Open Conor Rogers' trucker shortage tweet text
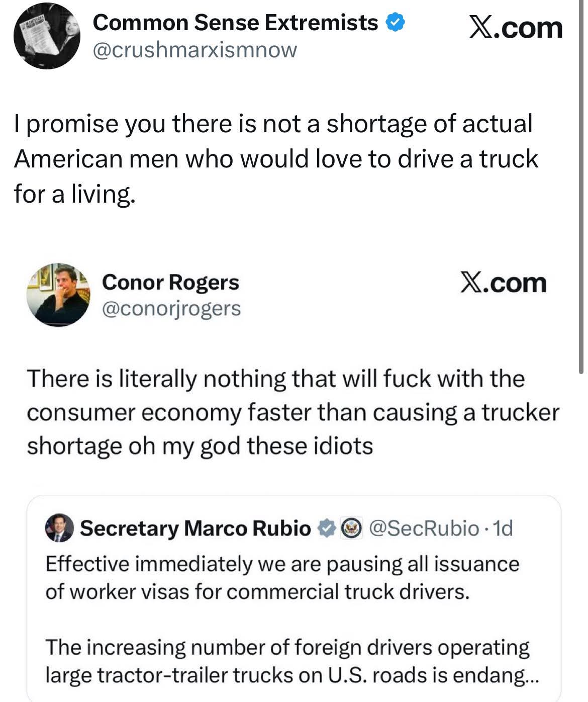The image size is (588, 702). (293, 412)
